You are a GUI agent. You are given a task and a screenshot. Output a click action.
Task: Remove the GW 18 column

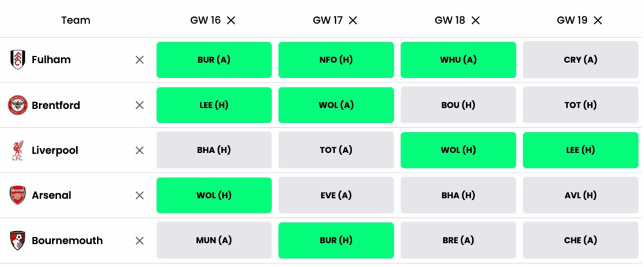pos(475,20)
